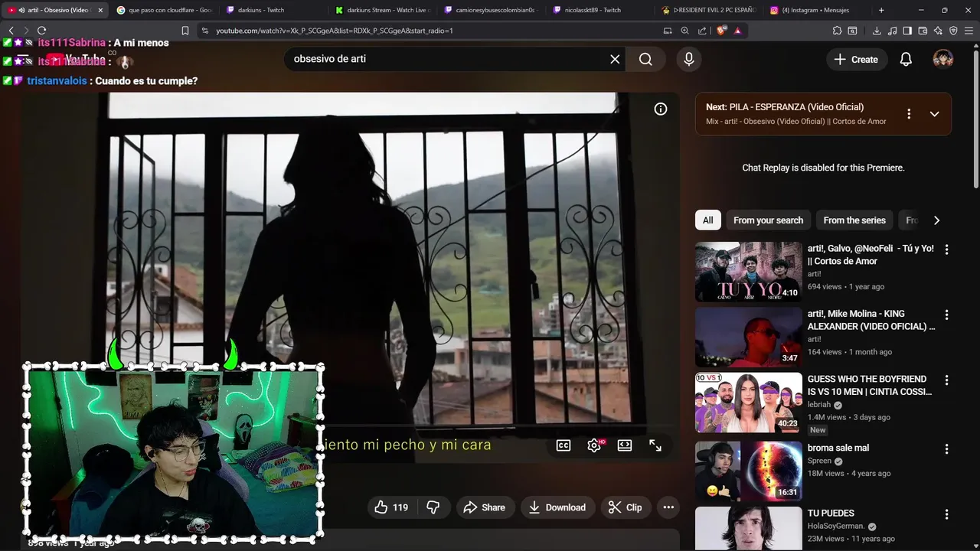Switch player to theater mode
Viewport: 980px width, 551px height.
625,445
